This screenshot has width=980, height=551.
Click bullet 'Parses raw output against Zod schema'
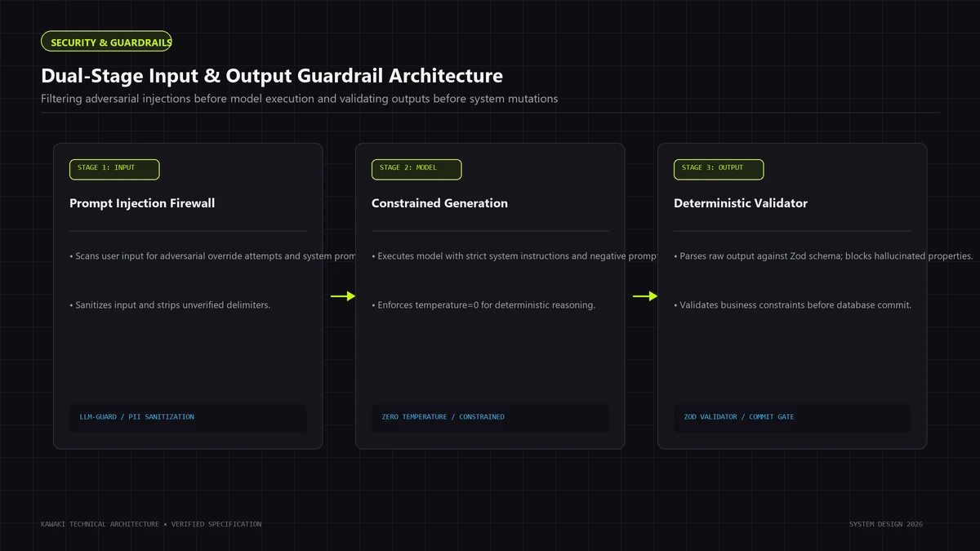(x=823, y=256)
